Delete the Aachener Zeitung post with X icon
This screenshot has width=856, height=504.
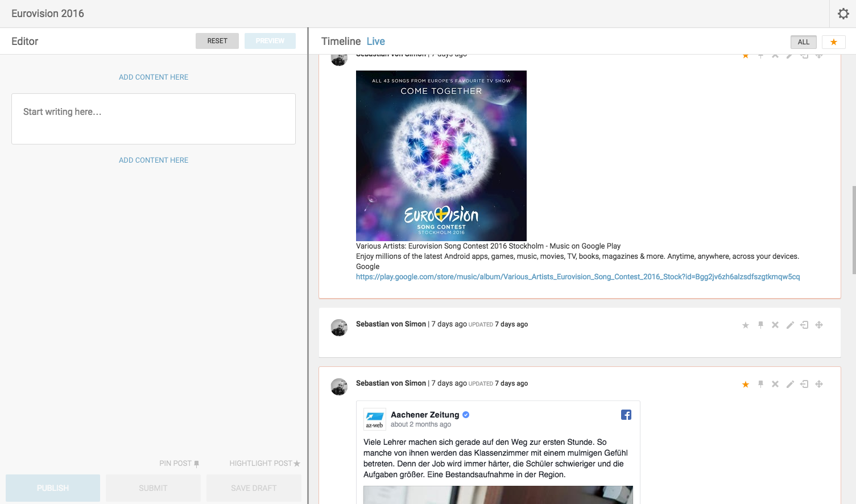click(x=775, y=384)
